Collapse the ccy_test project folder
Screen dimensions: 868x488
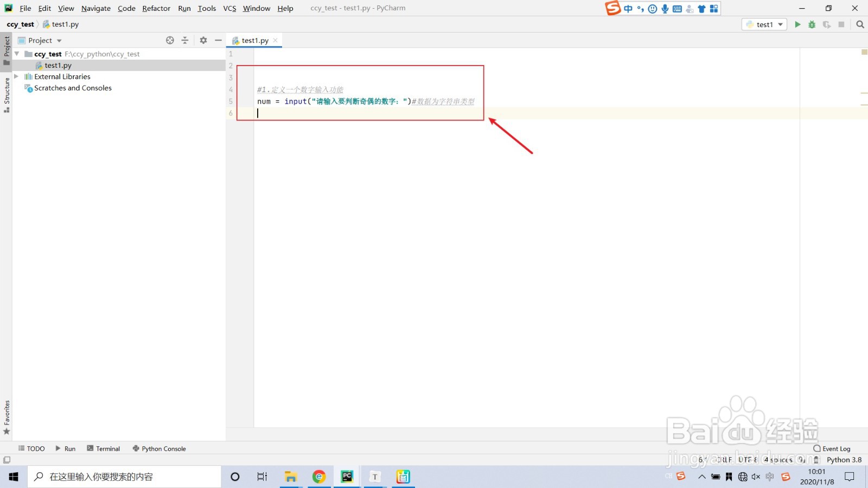pos(17,54)
